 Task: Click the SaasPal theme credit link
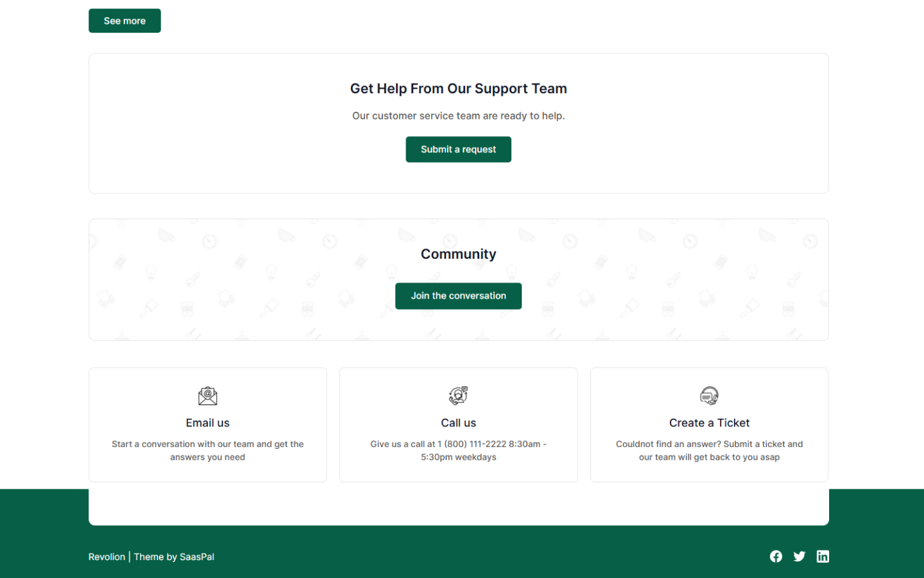196,557
